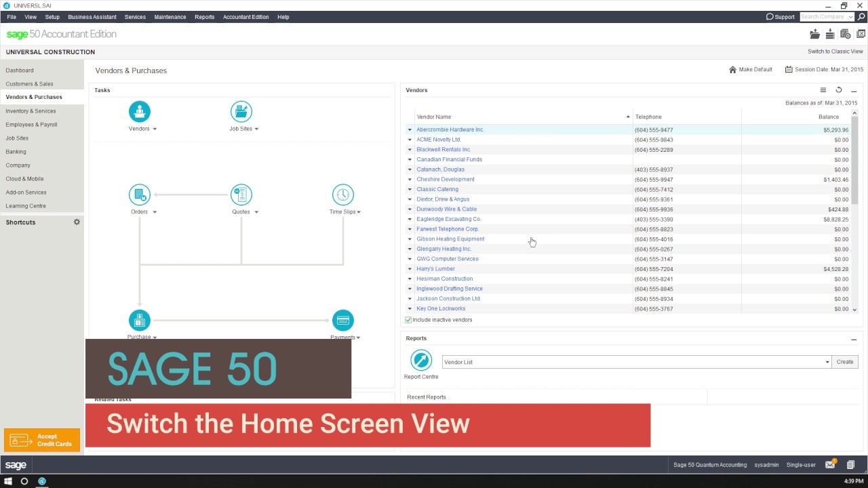Image resolution: width=868 pixels, height=488 pixels.
Task: Click the Windows Start button
Action: click(x=8, y=481)
